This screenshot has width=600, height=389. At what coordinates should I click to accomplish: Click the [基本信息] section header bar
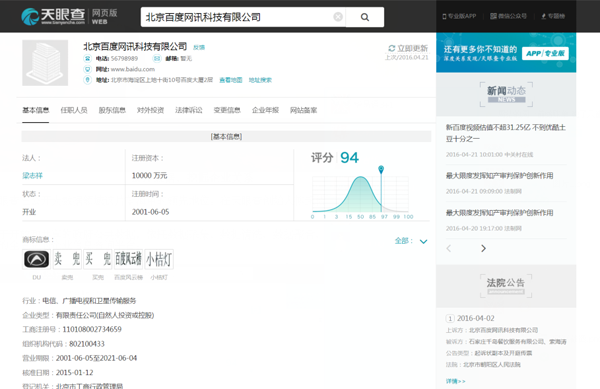coord(226,137)
